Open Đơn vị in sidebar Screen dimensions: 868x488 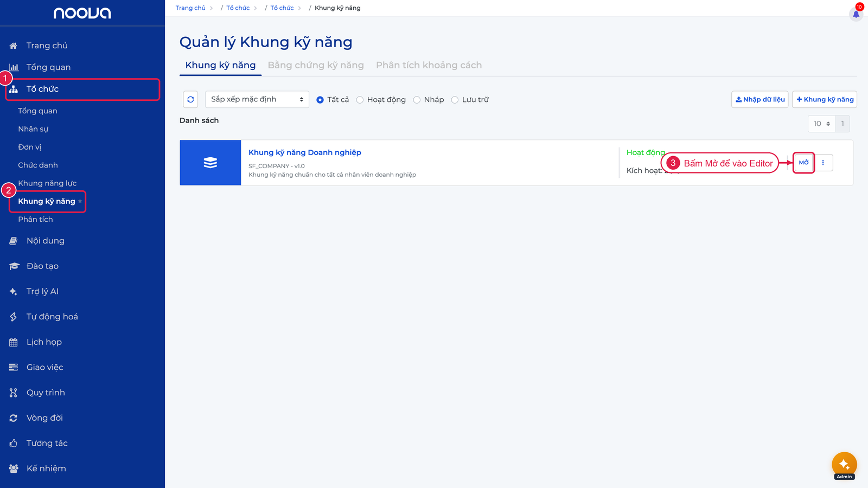coord(29,147)
